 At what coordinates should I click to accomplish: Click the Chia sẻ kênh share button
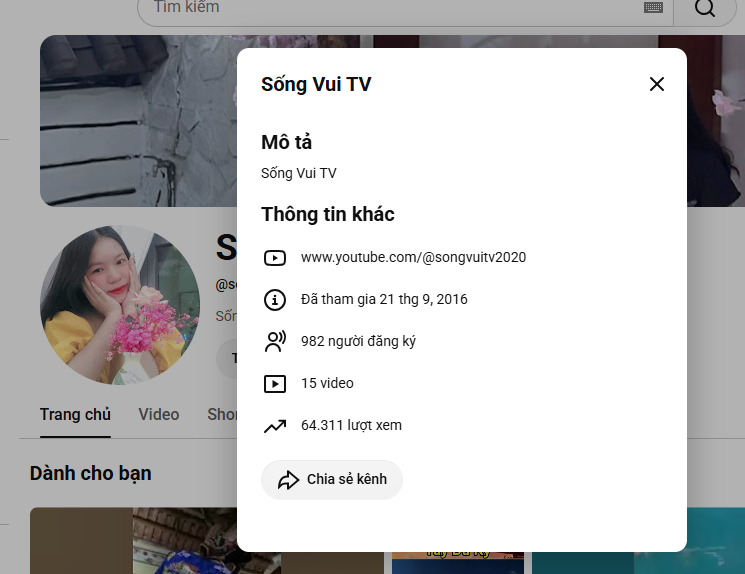point(332,479)
